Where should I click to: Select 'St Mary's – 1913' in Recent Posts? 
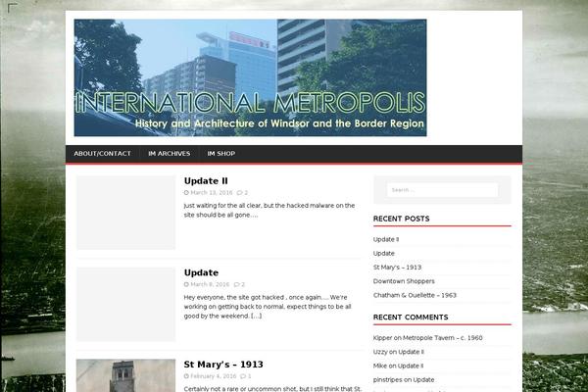click(x=397, y=268)
